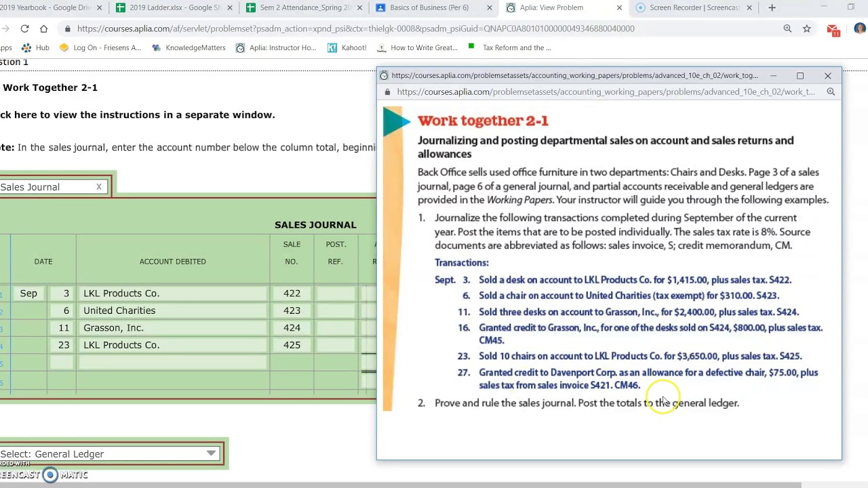Close the Sales Journal tab with X
The height and width of the screenshot is (488, 868).
(x=98, y=186)
